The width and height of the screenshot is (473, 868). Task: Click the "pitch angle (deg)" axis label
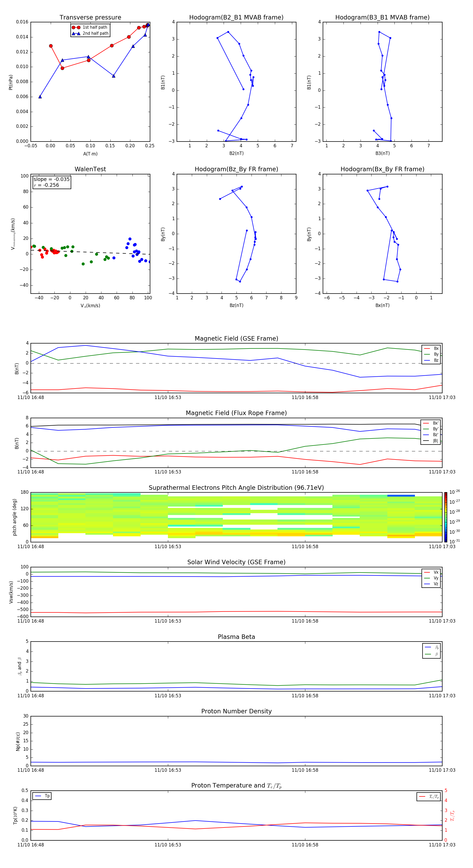click(x=14, y=517)
